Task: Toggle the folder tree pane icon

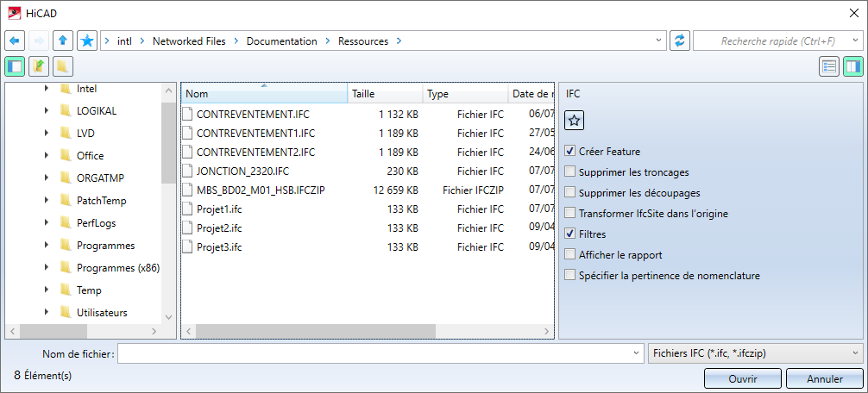Action: pos(15,66)
